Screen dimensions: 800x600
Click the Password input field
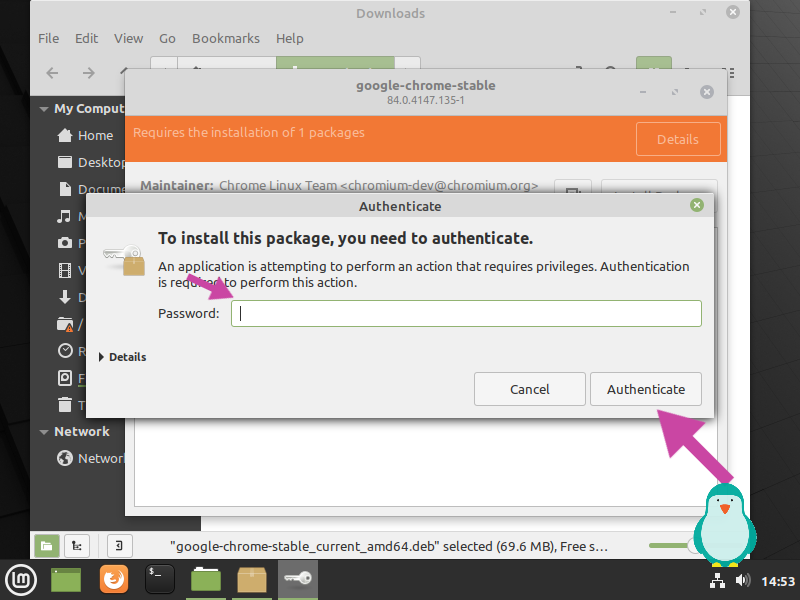click(466, 313)
